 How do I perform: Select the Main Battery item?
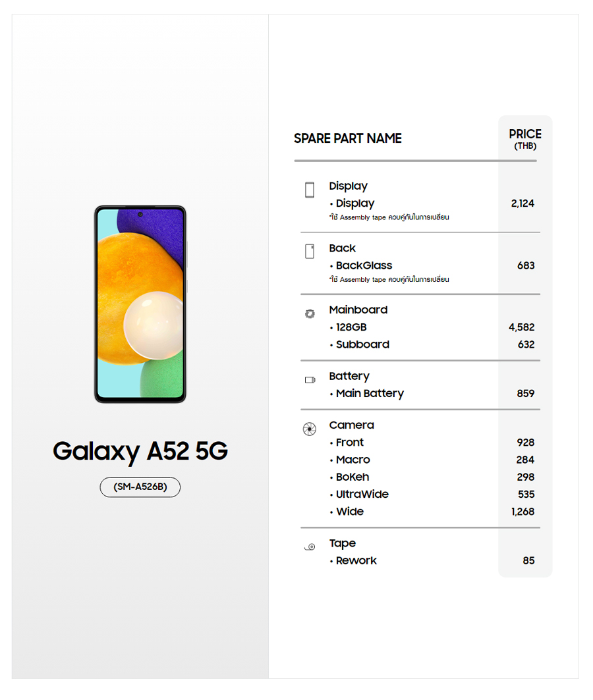click(370, 393)
